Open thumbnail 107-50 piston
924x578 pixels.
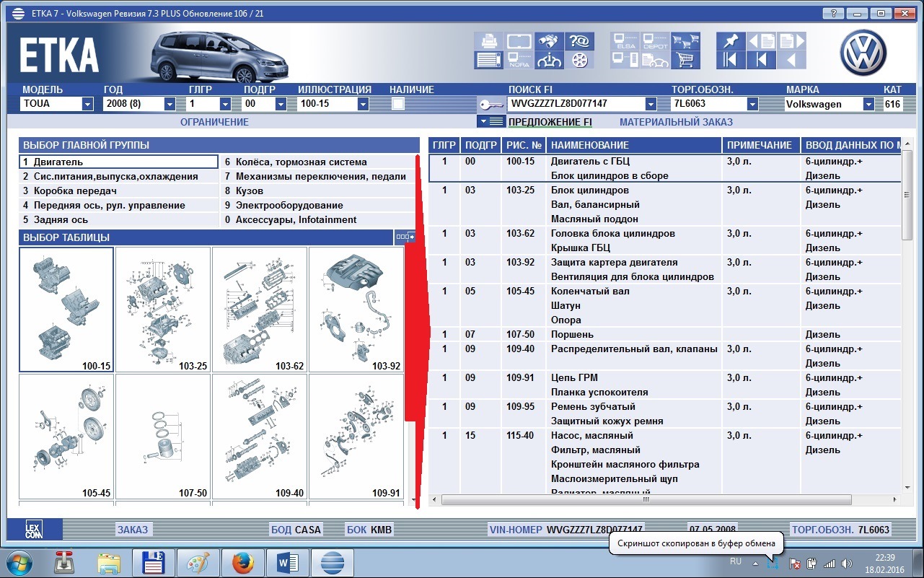(x=163, y=437)
